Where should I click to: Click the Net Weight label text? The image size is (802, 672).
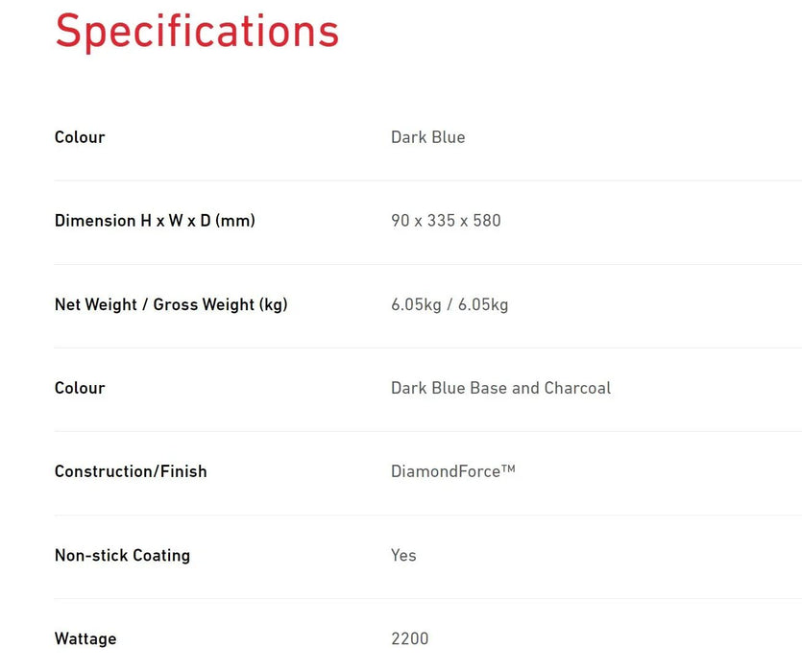96,304
